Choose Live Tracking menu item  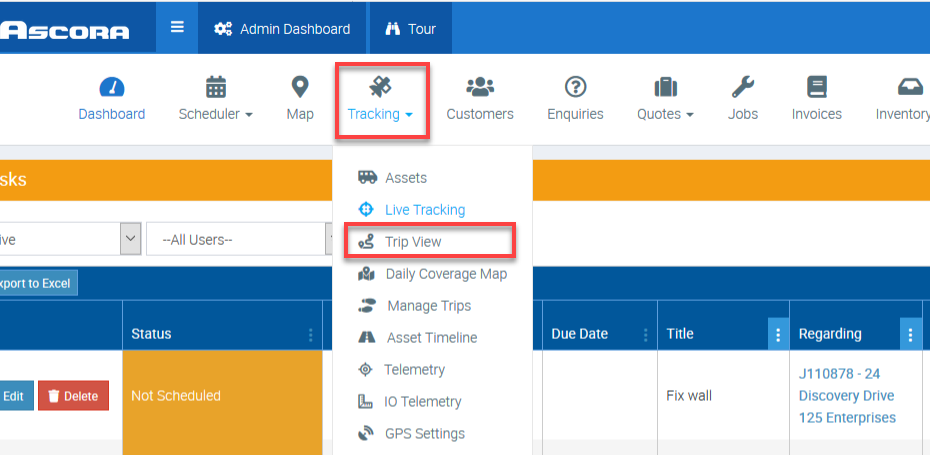[x=424, y=210]
